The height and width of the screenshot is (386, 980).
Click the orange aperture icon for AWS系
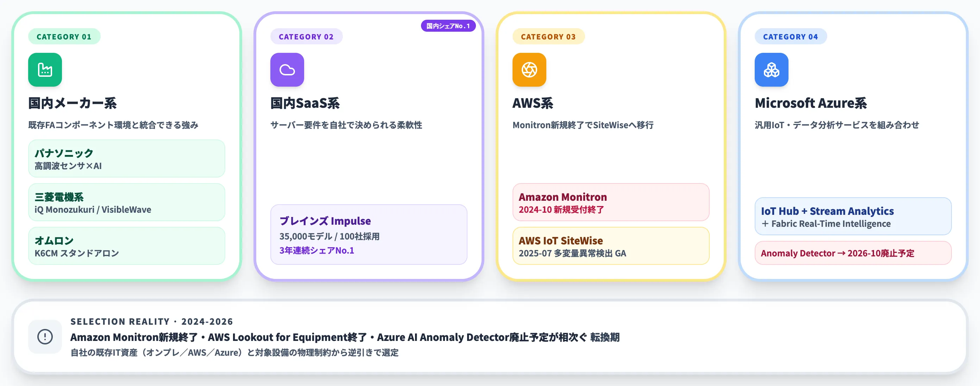pos(529,70)
